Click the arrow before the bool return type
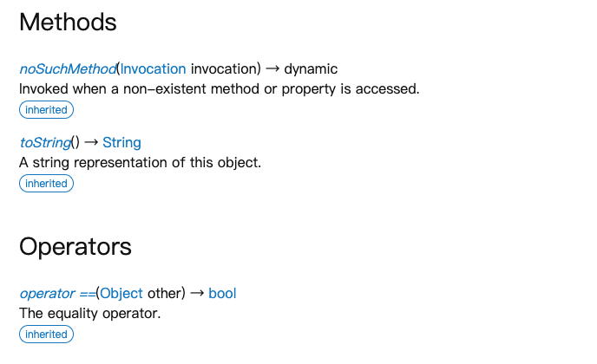Viewport: 597px width, 364px height. click(197, 293)
